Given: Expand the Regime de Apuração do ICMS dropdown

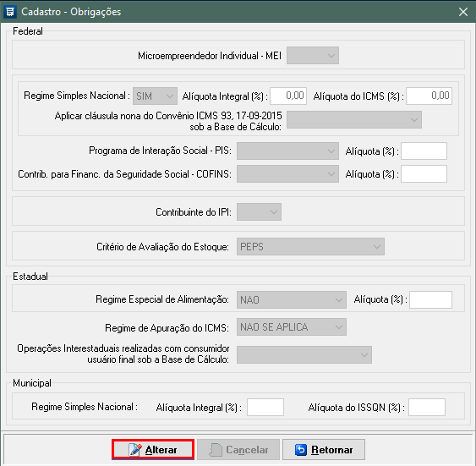Looking at the screenshot, I should coord(292,327).
